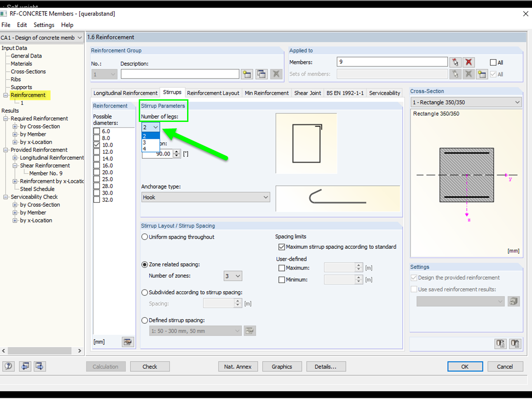Open the Help menu
This screenshot has height=399, width=532.
[x=67, y=25]
